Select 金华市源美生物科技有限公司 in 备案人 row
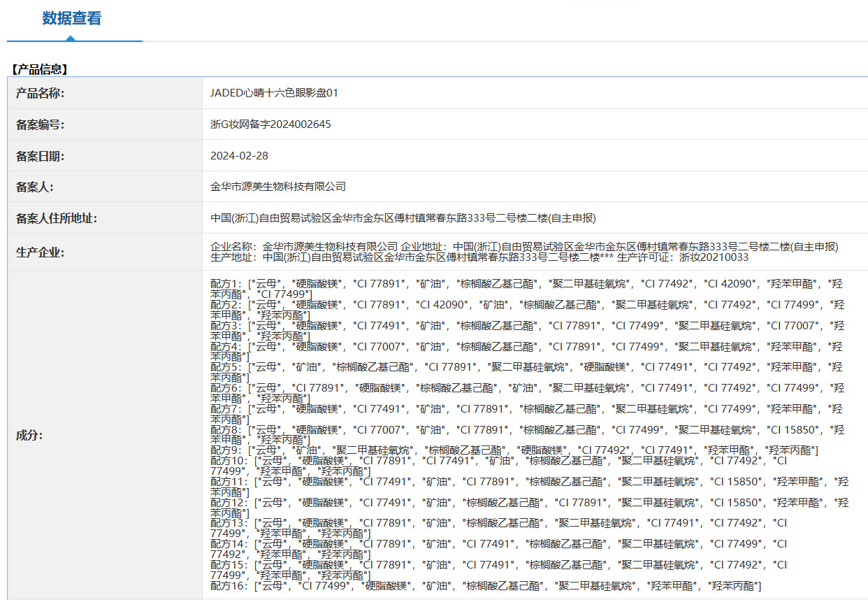868x600 pixels. pos(278,187)
